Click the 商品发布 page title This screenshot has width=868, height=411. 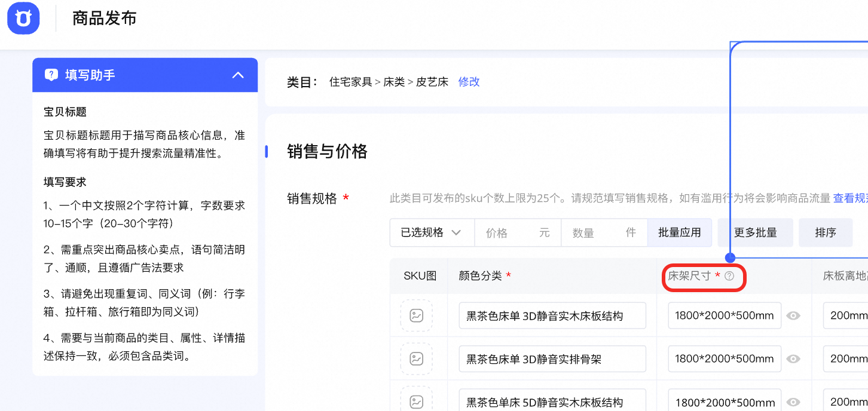105,19
